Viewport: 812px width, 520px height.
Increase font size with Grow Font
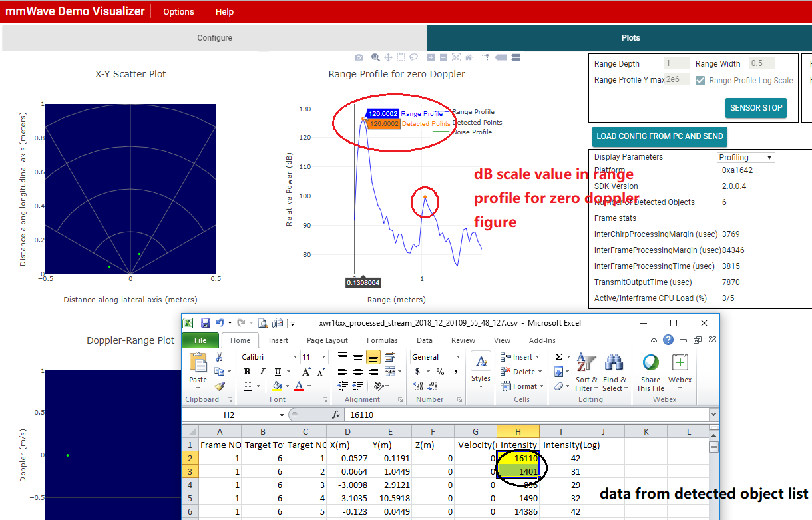click(307, 372)
